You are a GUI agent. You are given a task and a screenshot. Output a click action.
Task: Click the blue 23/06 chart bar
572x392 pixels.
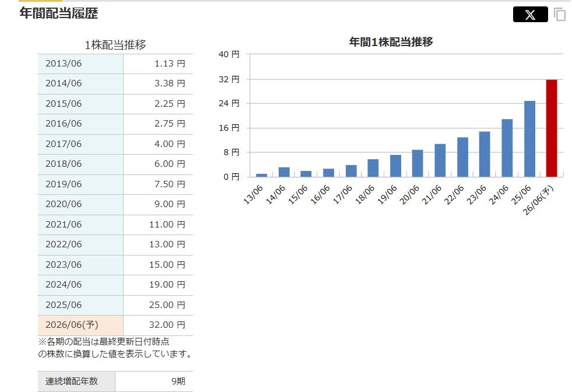coord(485,155)
